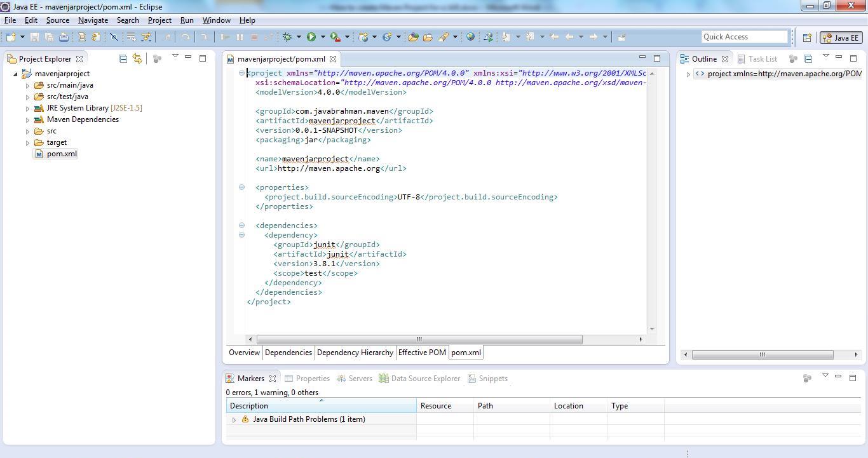Screen dimensions: 868x458
Task: Click the Open Task folder icon
Action: 428,37
